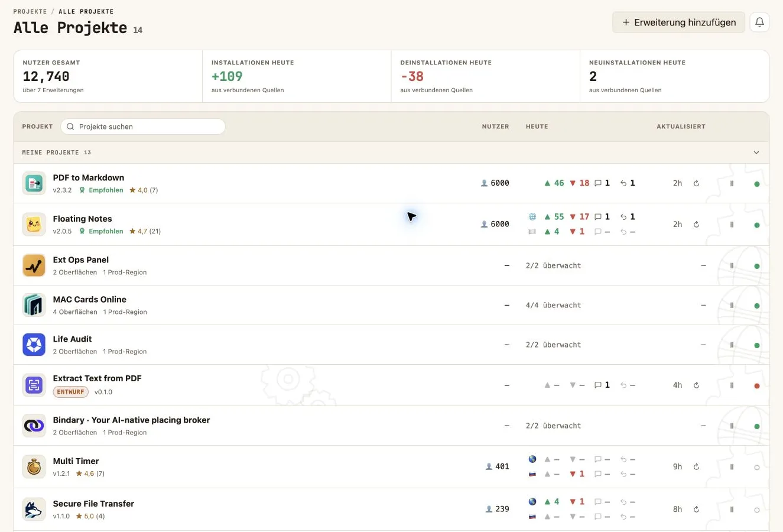Go to Alle Projekte breadcrumb

pyautogui.click(x=86, y=11)
